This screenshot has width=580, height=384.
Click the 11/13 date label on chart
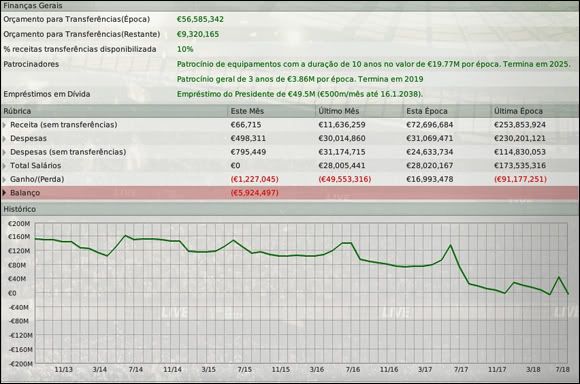[x=64, y=370]
